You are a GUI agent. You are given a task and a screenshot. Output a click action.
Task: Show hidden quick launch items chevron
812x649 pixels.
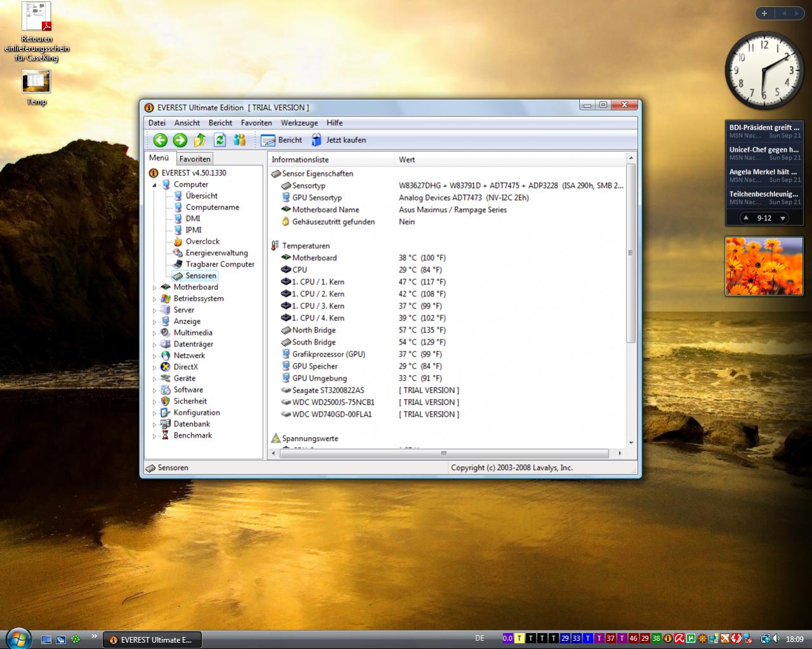tap(95, 636)
